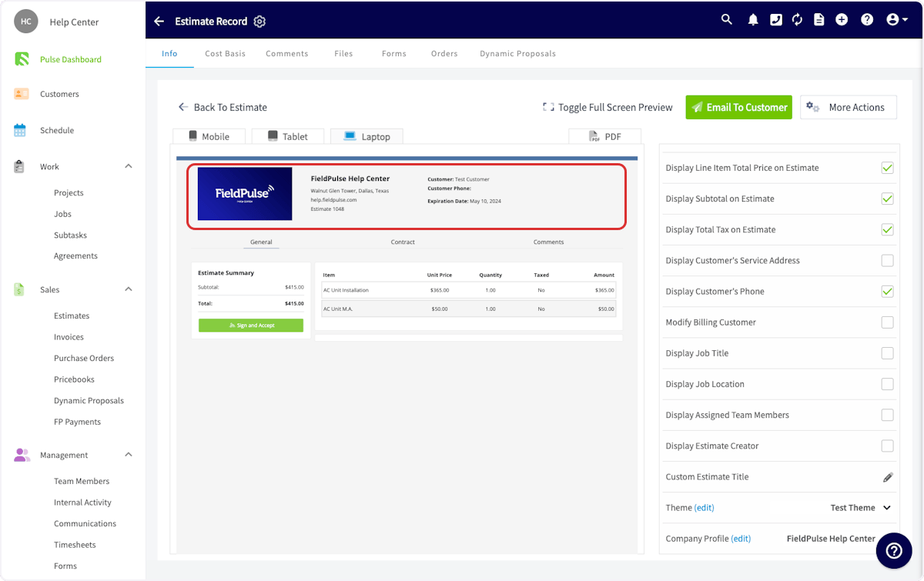
Task: Open the document notes icon in top bar
Action: [819, 20]
